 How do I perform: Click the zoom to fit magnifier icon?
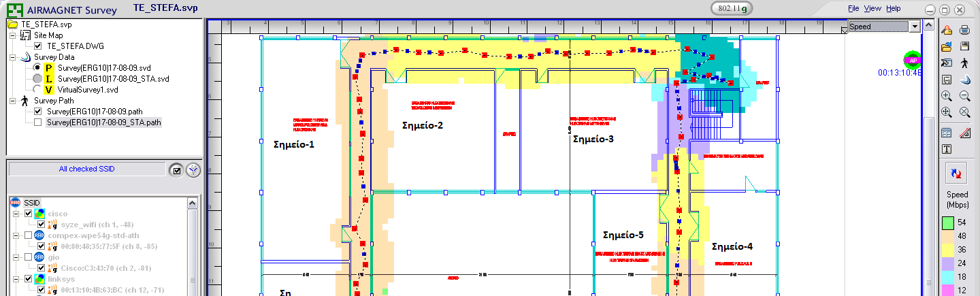coord(947,112)
